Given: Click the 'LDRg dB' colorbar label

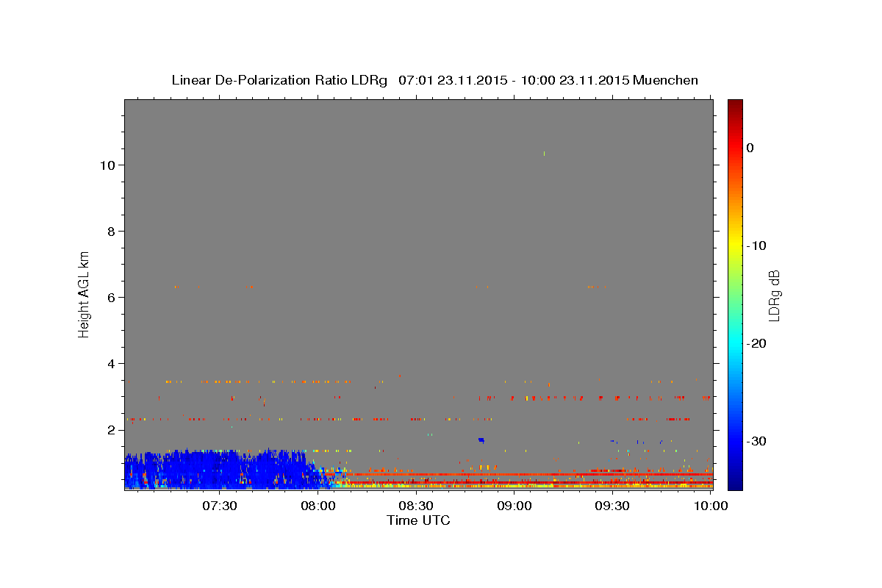Looking at the screenshot, I should coord(773,295).
